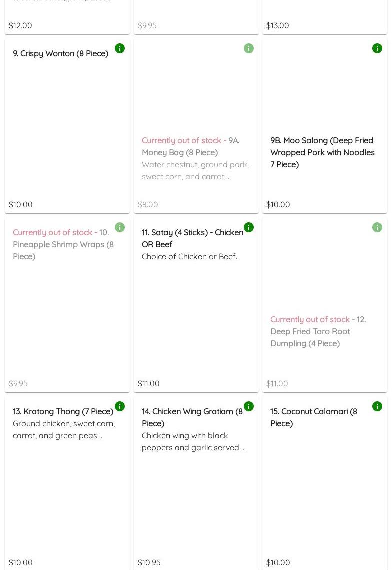Viewport: 392px width, 570px height.
Task: Click the $10.95 Chicken Wing price
Action: pyautogui.click(x=149, y=562)
